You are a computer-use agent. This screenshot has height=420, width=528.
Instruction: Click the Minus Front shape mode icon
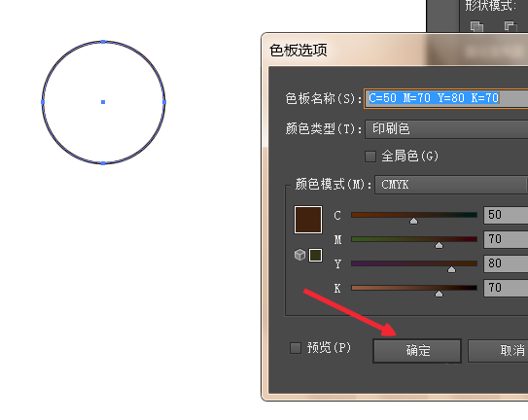(510, 26)
